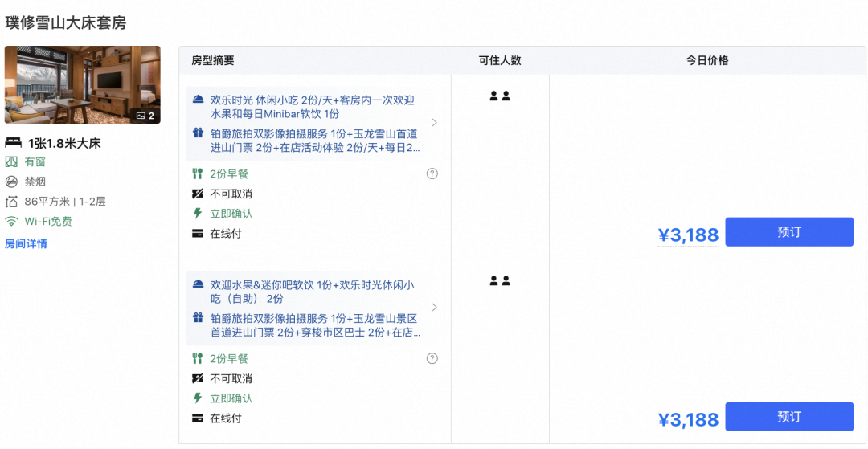The image size is (868, 449).
Task: Click 不可取消 in the second package
Action: [x=231, y=379]
